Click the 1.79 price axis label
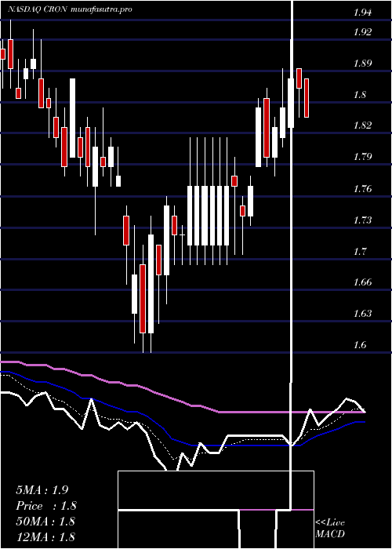The height and width of the screenshot is (549, 392). coord(362,157)
